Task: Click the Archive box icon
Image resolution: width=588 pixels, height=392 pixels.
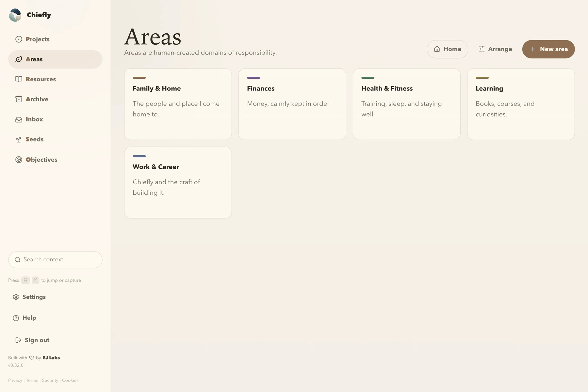Action: click(x=19, y=99)
